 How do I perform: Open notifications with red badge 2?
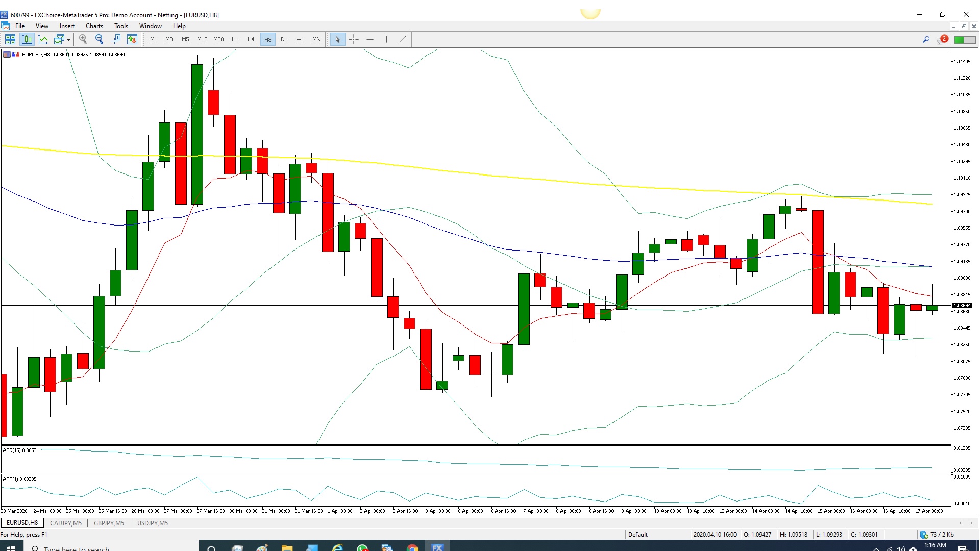click(x=942, y=39)
